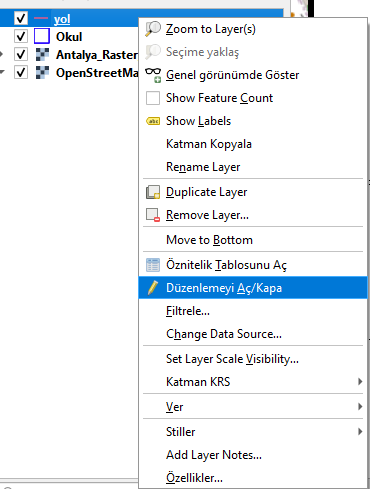
Task: Select Duplicate Layer menu entry
Action: pos(253,192)
